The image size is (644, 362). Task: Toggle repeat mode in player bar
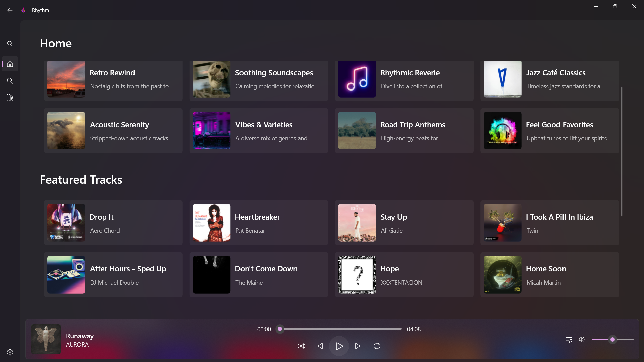377,346
